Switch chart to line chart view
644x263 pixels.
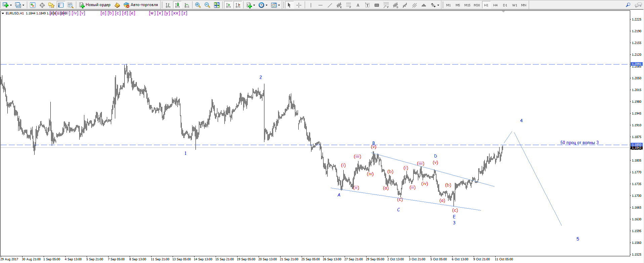[x=187, y=5]
